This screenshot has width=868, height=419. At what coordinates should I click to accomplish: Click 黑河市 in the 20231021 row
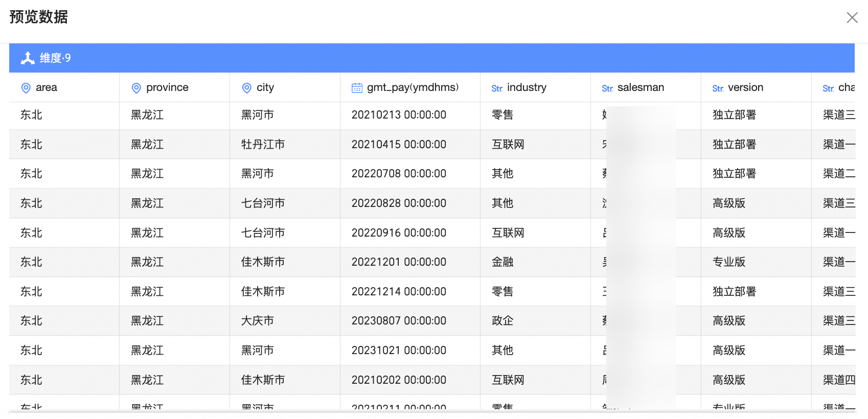pyautogui.click(x=258, y=351)
